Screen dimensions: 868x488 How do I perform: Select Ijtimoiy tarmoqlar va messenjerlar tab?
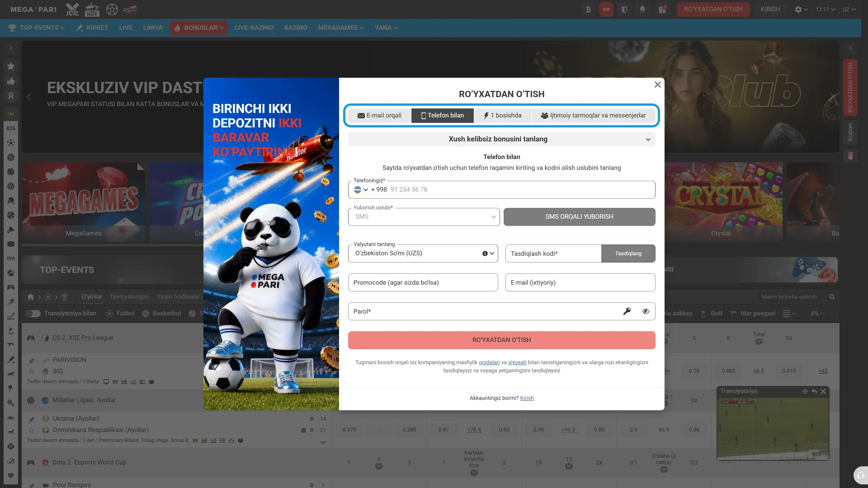593,116
